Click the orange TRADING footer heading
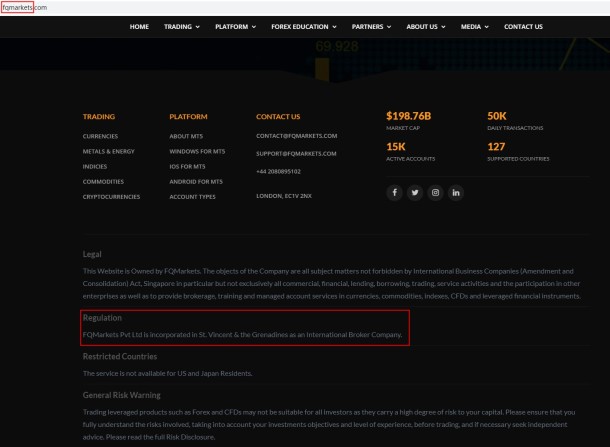610x447 pixels. [x=99, y=117]
